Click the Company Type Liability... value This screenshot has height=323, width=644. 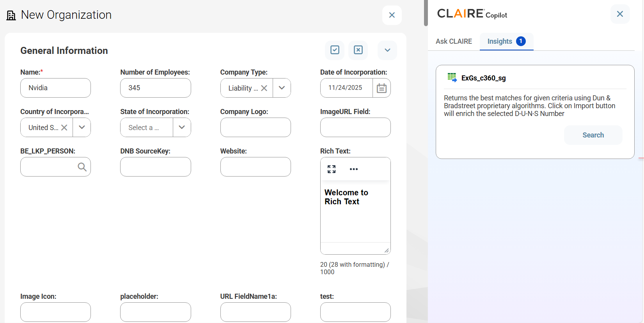tap(243, 88)
